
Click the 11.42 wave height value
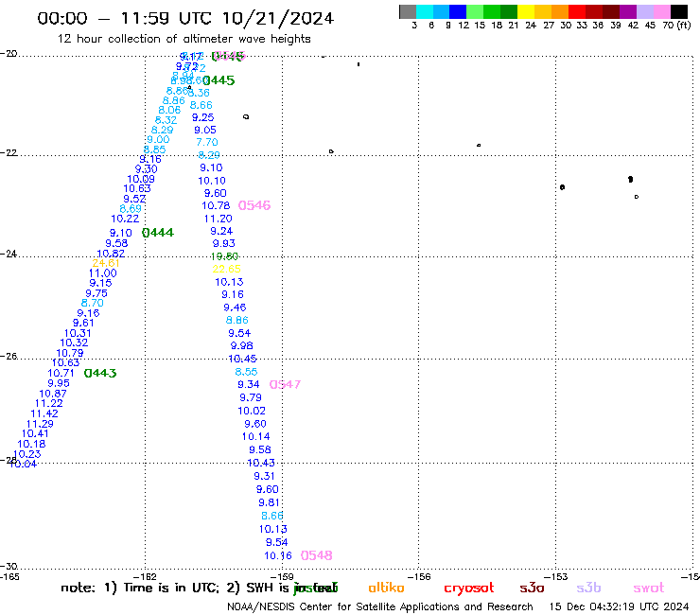point(44,413)
